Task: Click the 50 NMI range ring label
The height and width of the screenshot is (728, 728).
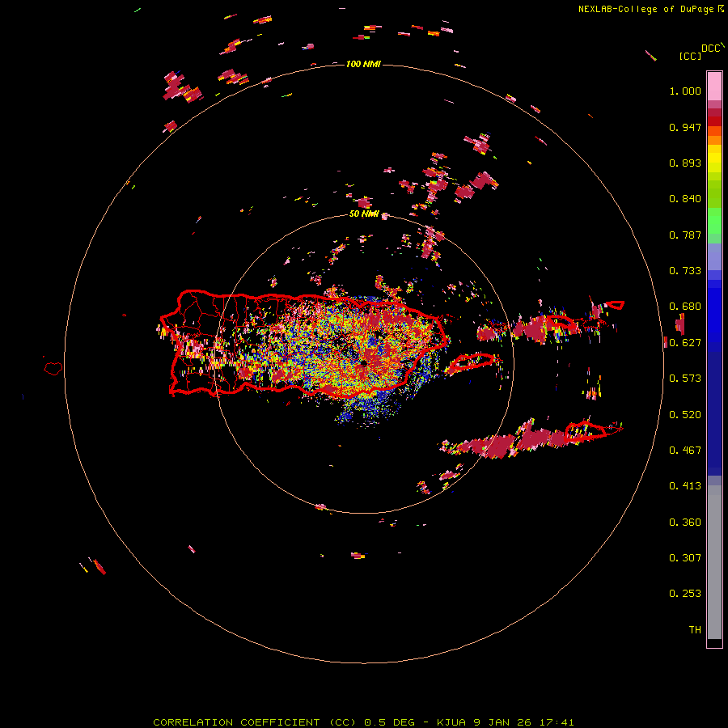Action: [x=364, y=214]
